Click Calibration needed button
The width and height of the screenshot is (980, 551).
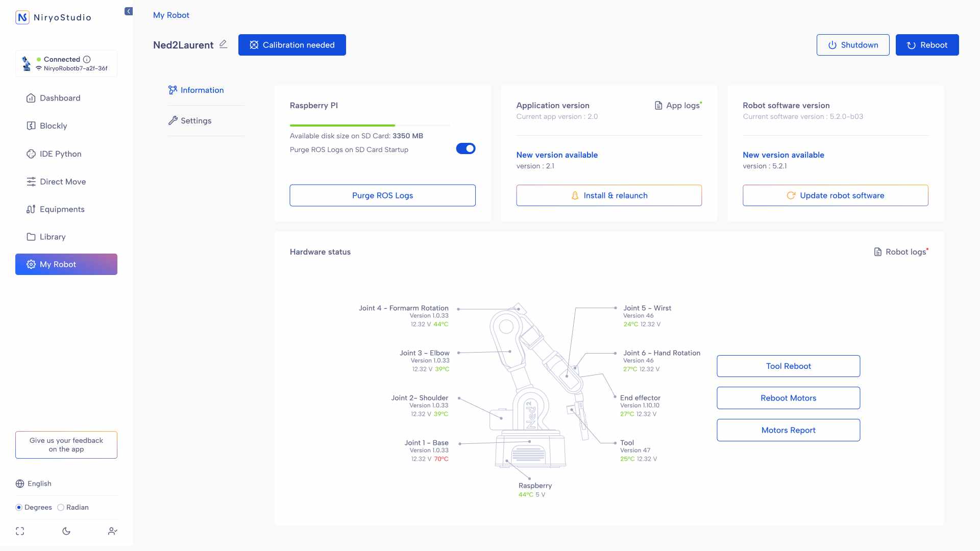coord(292,45)
